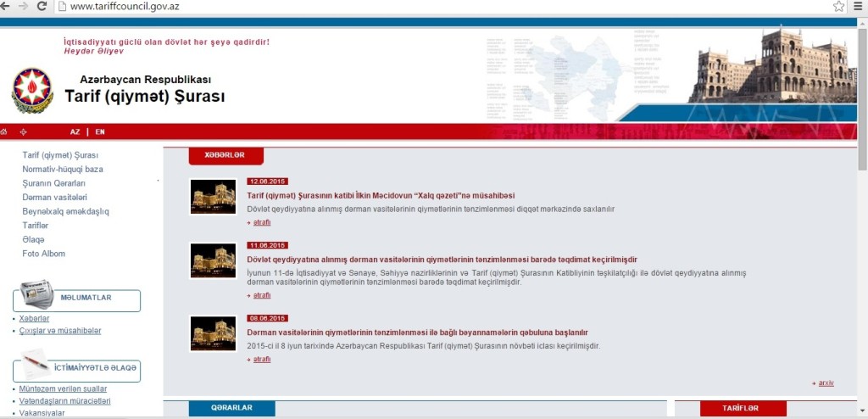Click the browser back arrow

(5, 6)
